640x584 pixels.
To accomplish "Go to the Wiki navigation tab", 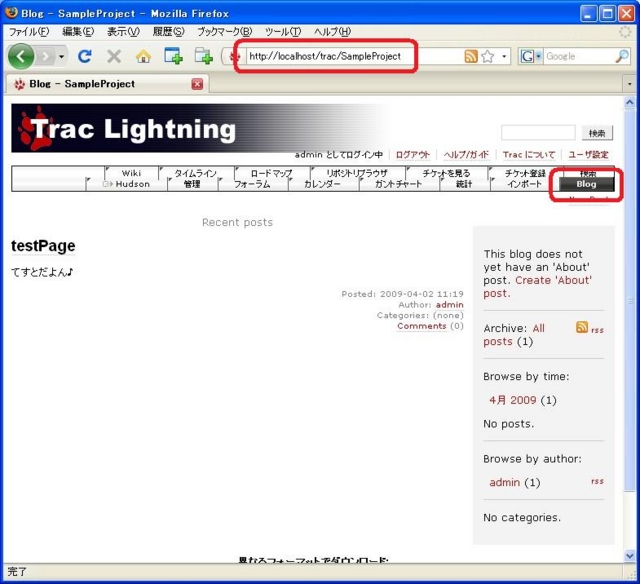I will 131,173.
